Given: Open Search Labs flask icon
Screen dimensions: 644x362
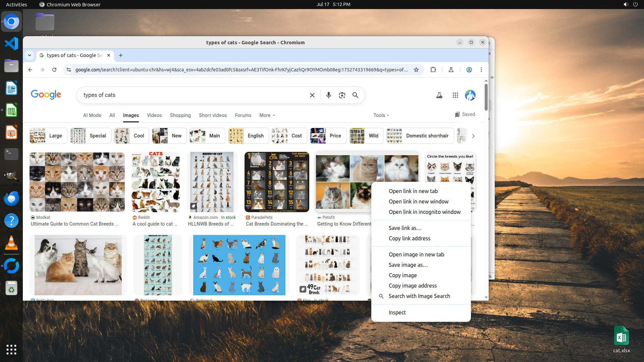Looking at the screenshot, I should 439,95.
